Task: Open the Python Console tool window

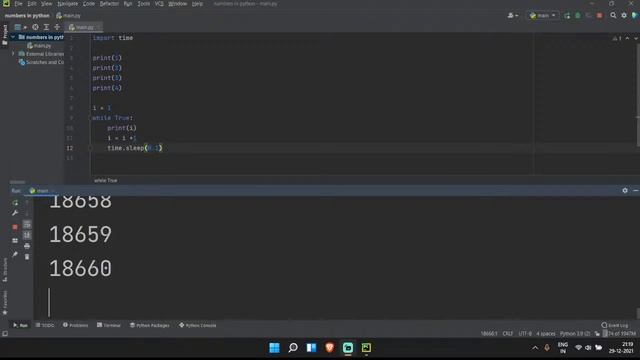Action: pos(198,325)
